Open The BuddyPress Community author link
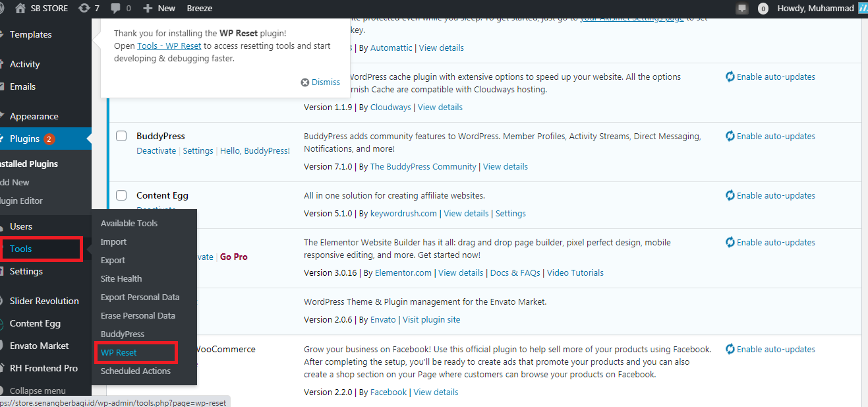This screenshot has height=407, width=868. [x=423, y=166]
